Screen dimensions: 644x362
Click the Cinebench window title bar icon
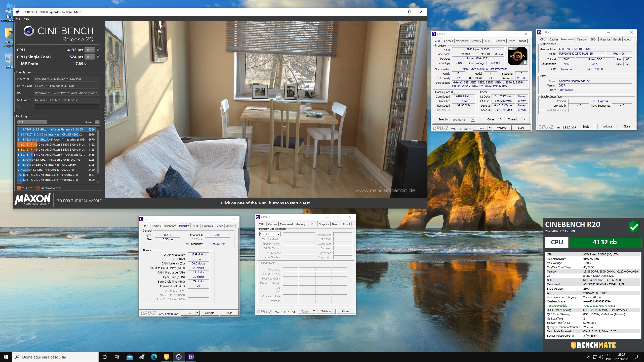pyautogui.click(x=17, y=12)
